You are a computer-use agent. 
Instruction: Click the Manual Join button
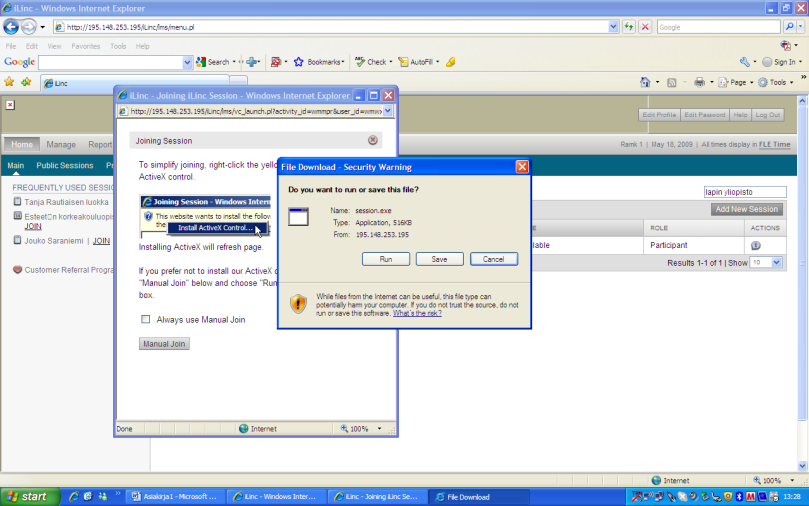(164, 344)
